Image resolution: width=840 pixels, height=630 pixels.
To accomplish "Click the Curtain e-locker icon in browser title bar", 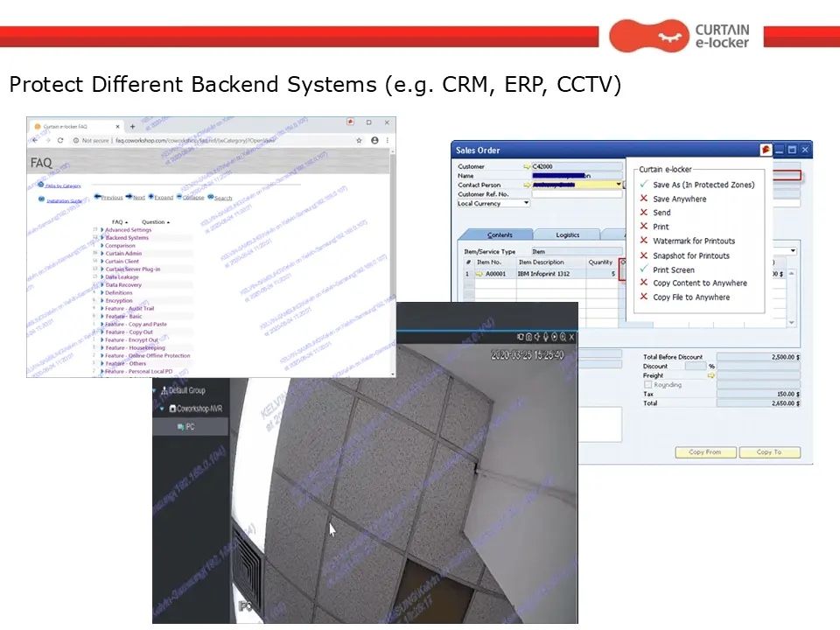I will click(350, 122).
